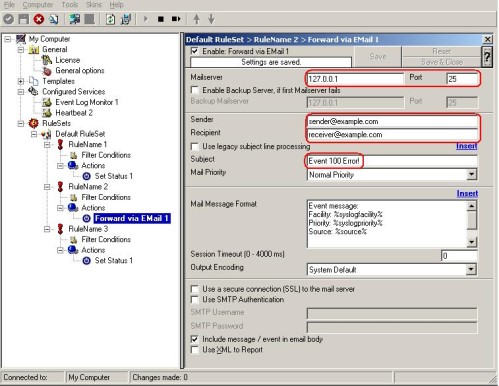Viewport: 499px width, 386px height.
Task: Click the play service toolbar button
Action: point(146,19)
